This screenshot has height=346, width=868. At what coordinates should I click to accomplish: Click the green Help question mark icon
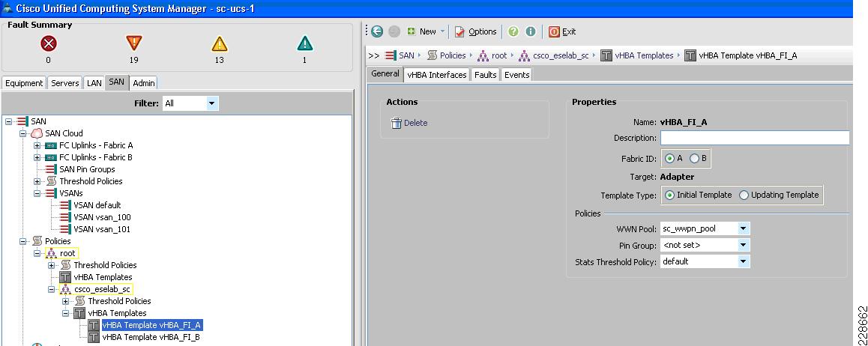click(x=513, y=31)
